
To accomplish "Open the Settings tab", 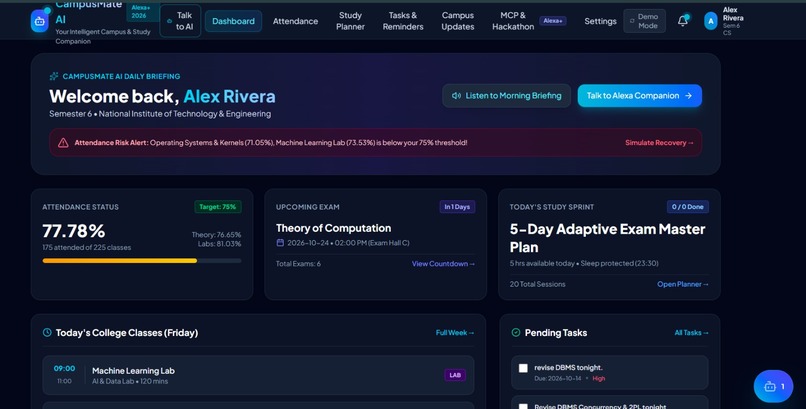I will 600,21.
